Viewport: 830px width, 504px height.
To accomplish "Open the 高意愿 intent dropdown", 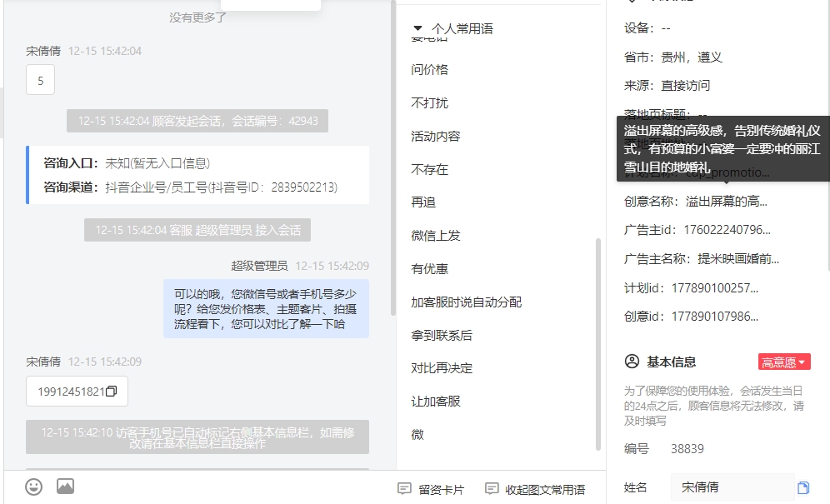I will [784, 362].
